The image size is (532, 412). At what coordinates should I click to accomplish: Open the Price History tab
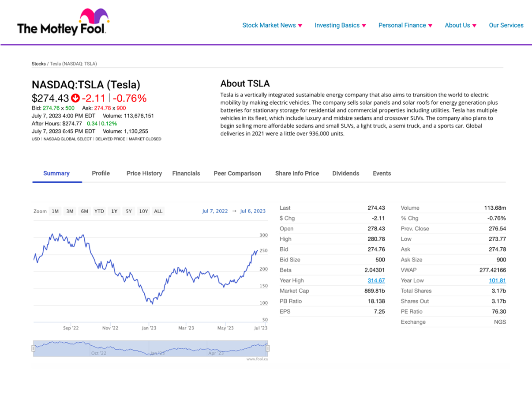(144, 174)
